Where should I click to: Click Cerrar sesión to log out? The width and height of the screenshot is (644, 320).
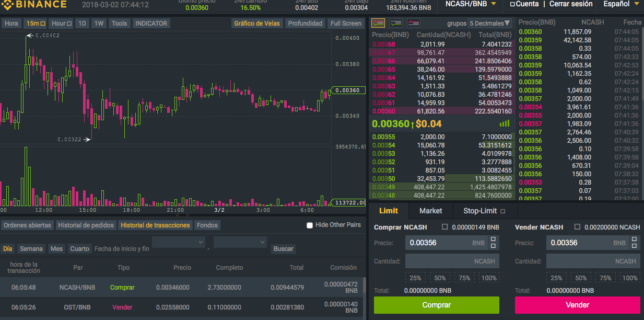point(571,4)
